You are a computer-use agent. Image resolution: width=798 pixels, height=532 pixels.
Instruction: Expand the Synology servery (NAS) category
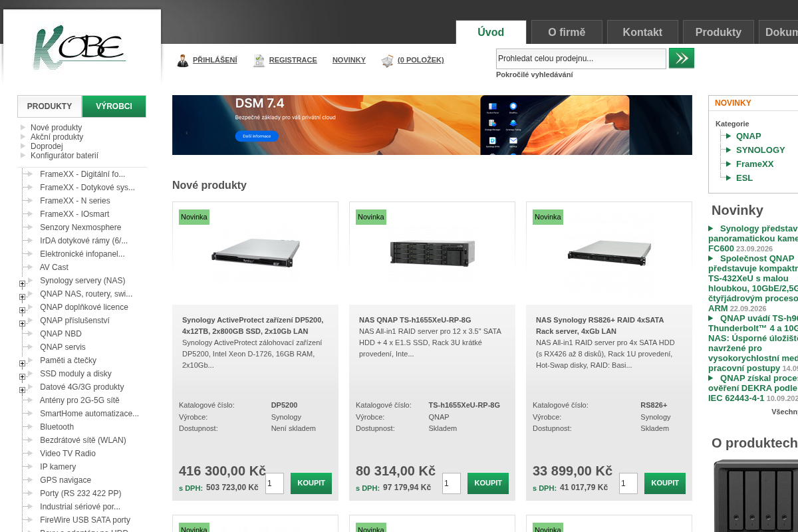tap(22, 284)
